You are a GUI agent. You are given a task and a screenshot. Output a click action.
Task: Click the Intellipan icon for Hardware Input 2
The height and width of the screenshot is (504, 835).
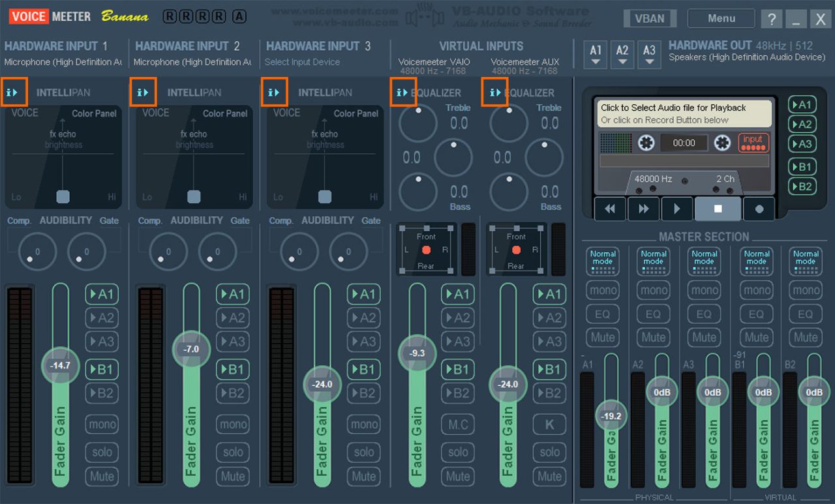[x=144, y=92]
